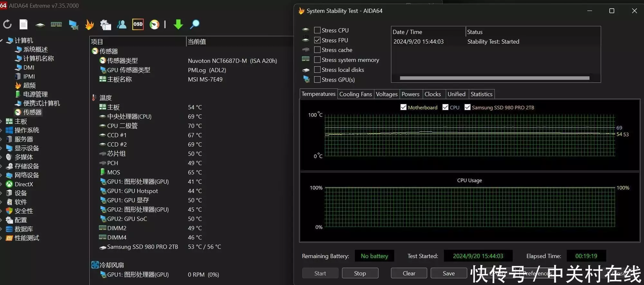Image resolution: width=644 pixels, height=285 pixels.
Task: Select DMI item in the tree
Action: pyautogui.click(x=25, y=67)
